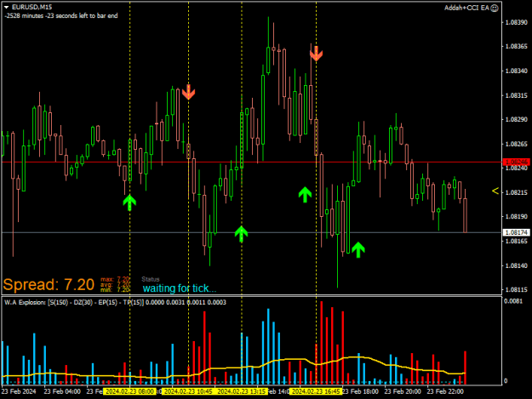
Task: Click the 1.08290 price axis label
Action: point(517,119)
